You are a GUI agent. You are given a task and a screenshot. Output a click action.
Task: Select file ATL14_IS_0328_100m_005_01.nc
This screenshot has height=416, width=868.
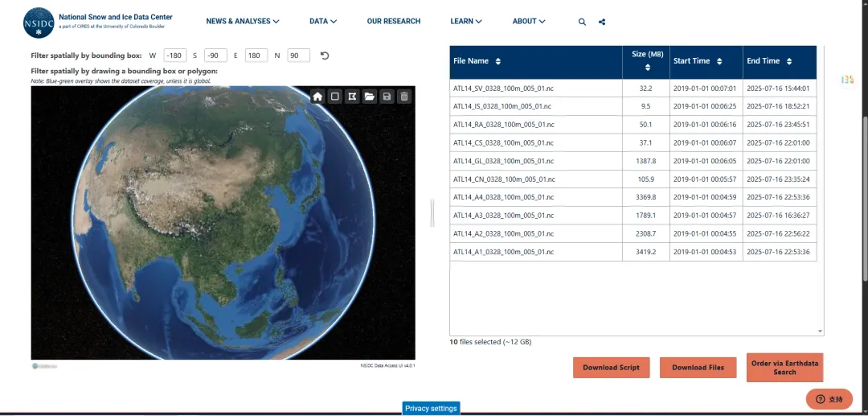(502, 106)
